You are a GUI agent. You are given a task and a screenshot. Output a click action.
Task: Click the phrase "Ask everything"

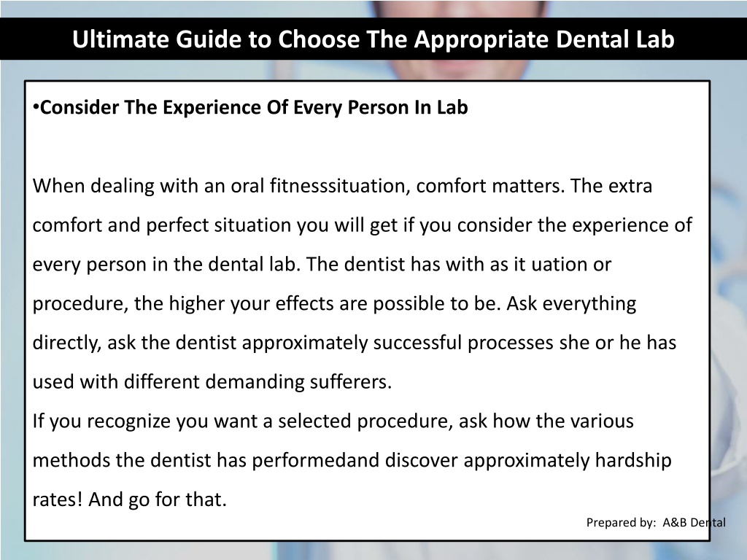(571, 304)
